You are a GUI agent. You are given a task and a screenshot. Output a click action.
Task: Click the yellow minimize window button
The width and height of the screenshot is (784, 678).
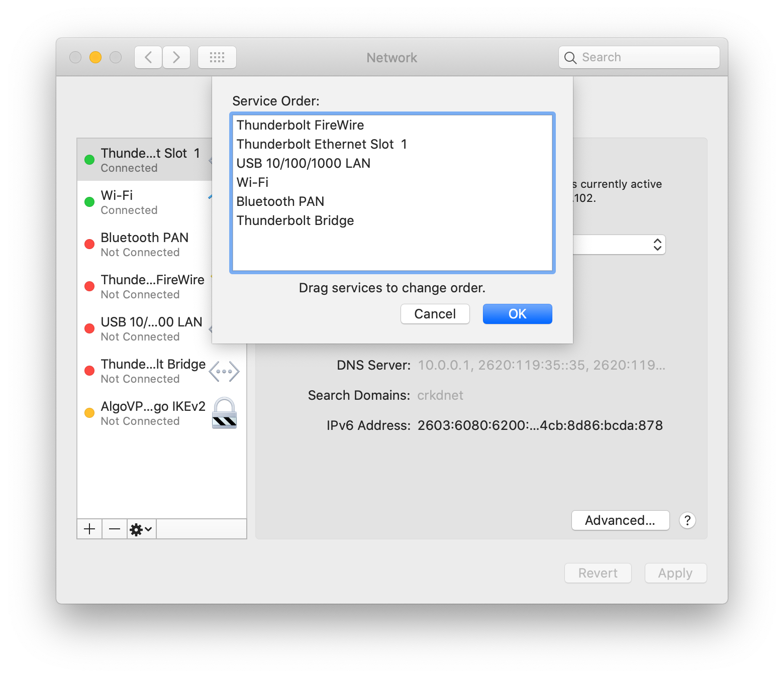(x=95, y=57)
